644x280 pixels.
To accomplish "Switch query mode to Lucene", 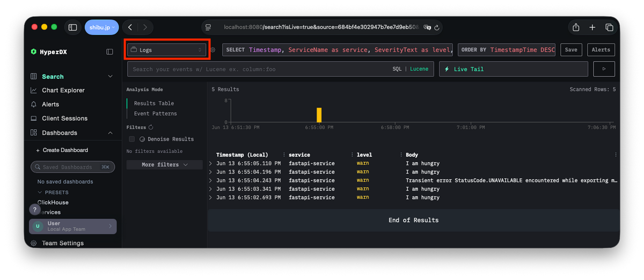I will tap(419, 69).
